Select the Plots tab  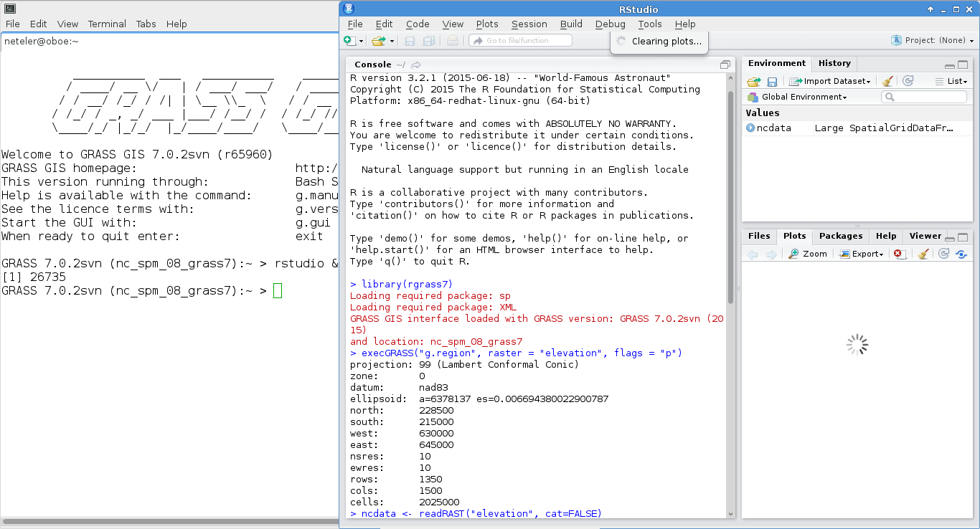pos(794,236)
